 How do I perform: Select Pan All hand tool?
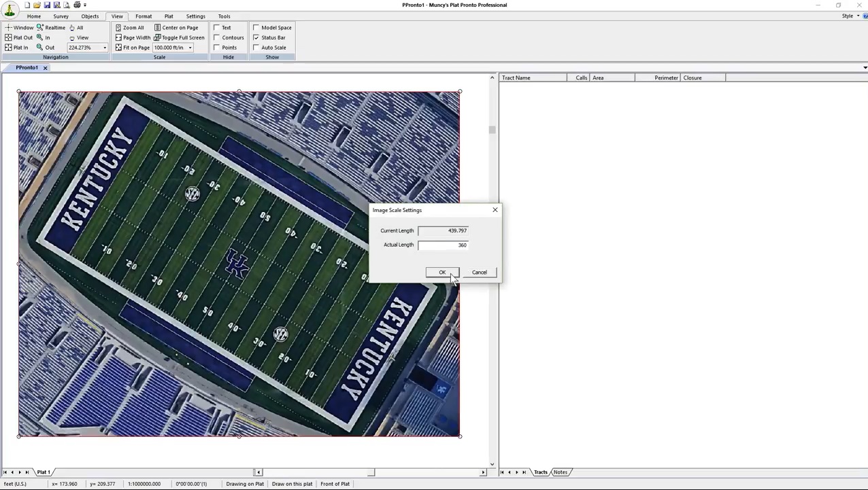click(76, 28)
